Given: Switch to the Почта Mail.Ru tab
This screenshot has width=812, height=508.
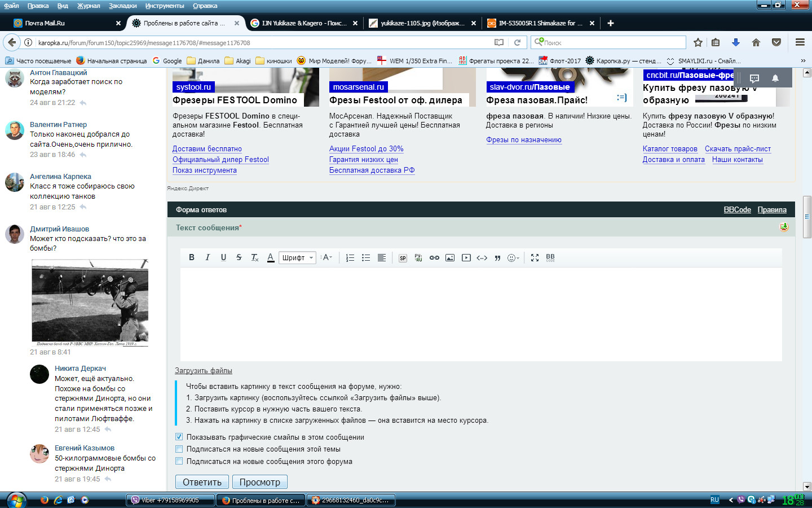Looking at the screenshot, I should tap(62, 23).
